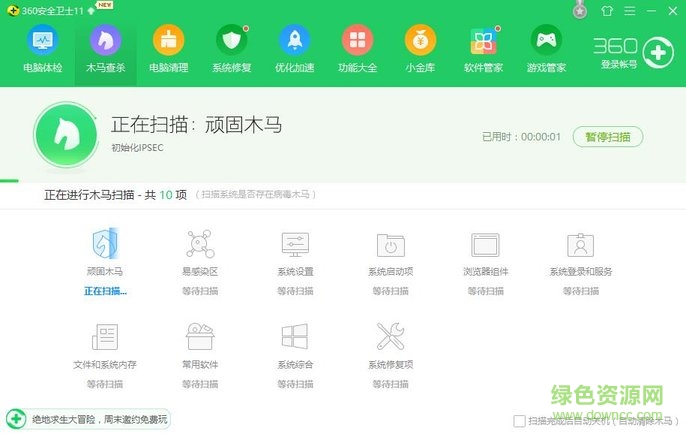Click the 浏览器组件 scan item icon
The height and width of the screenshot is (434, 686).
click(485, 245)
